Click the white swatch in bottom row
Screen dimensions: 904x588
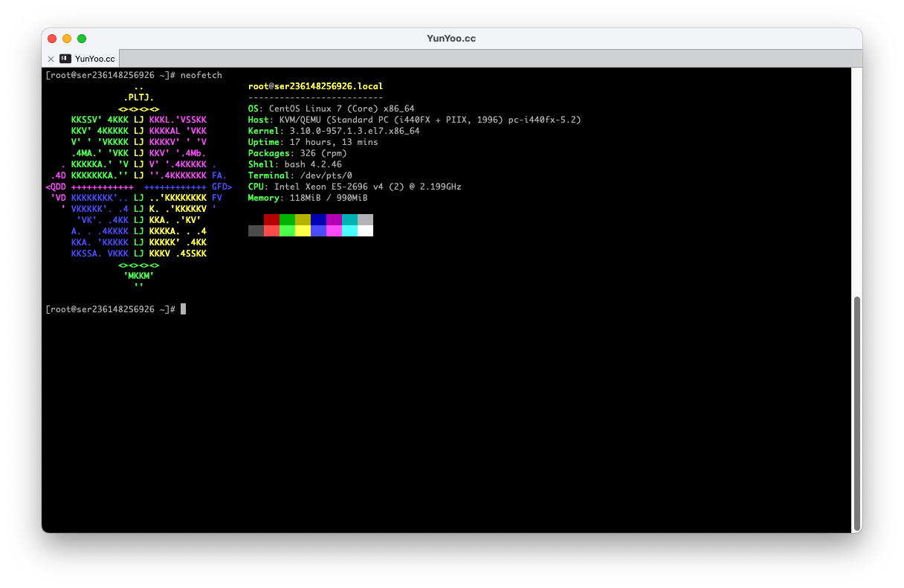[x=365, y=230]
